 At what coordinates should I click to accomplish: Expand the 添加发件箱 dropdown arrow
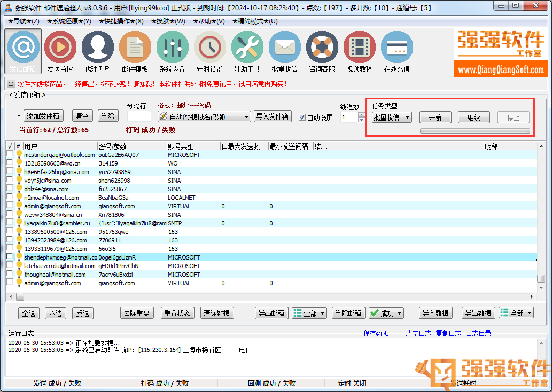click(x=19, y=116)
